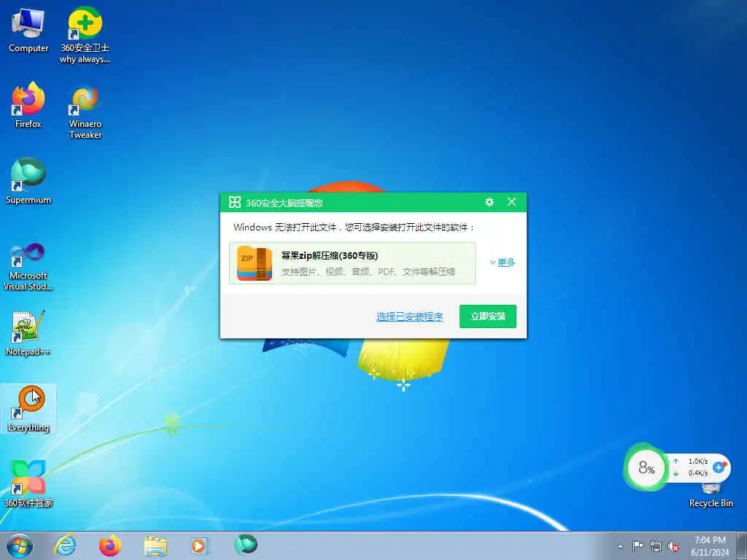Click the muted volume tray icon
Viewport: 747px width, 560px height.
point(673,547)
